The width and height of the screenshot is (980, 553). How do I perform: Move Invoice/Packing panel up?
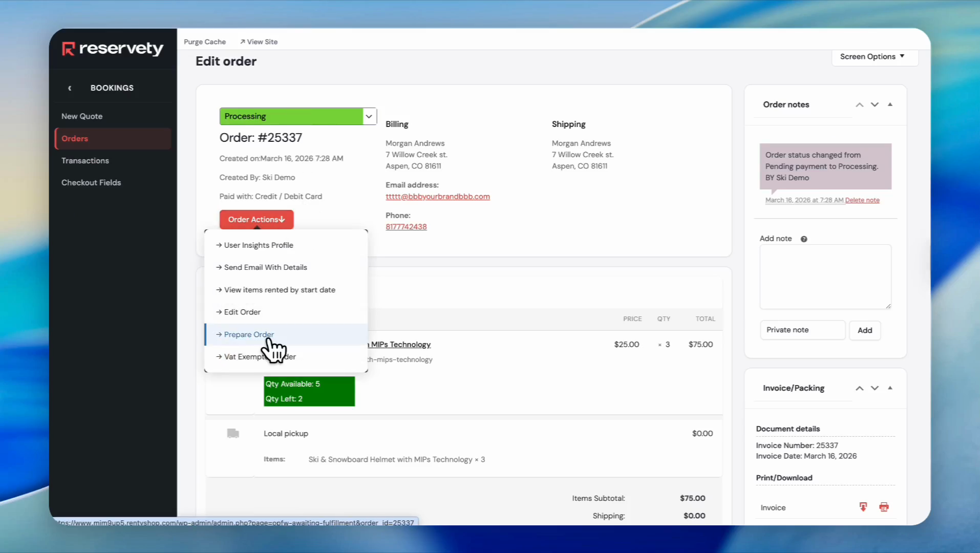coord(859,388)
